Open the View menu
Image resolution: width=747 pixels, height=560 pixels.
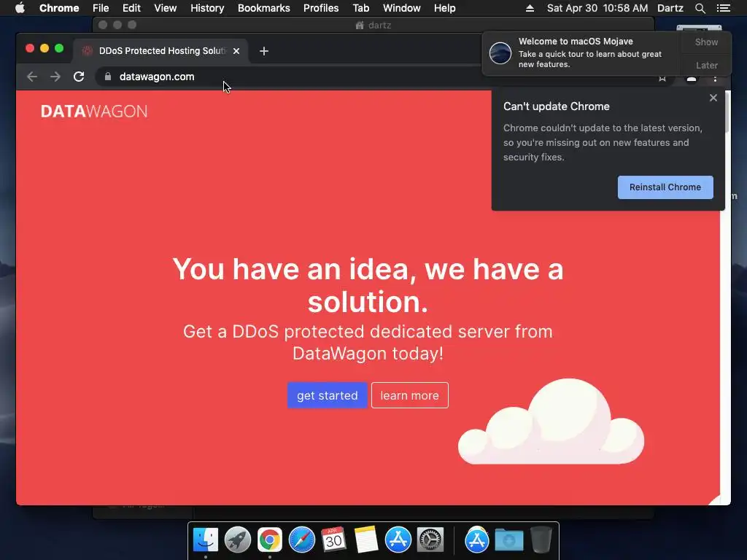coord(166,8)
